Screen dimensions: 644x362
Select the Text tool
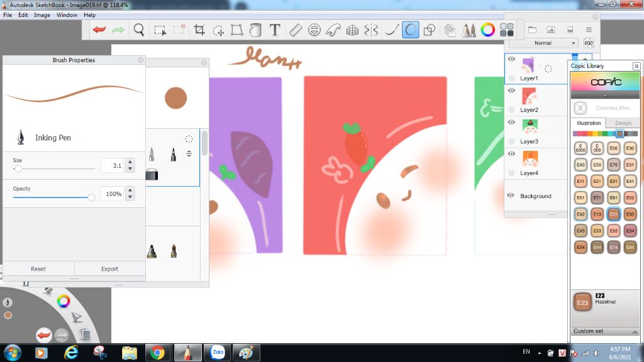(x=275, y=30)
